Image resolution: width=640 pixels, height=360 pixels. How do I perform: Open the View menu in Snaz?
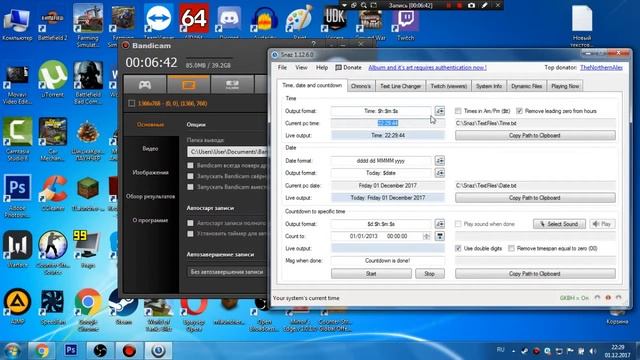pyautogui.click(x=301, y=68)
